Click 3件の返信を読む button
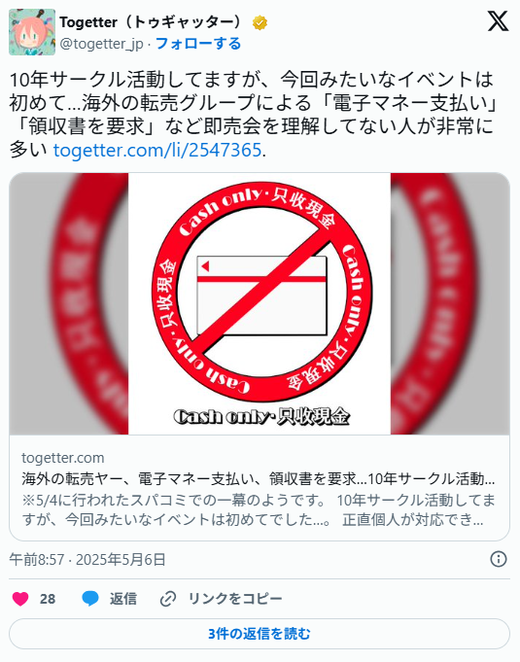This screenshot has height=662, width=520. pos(259,634)
